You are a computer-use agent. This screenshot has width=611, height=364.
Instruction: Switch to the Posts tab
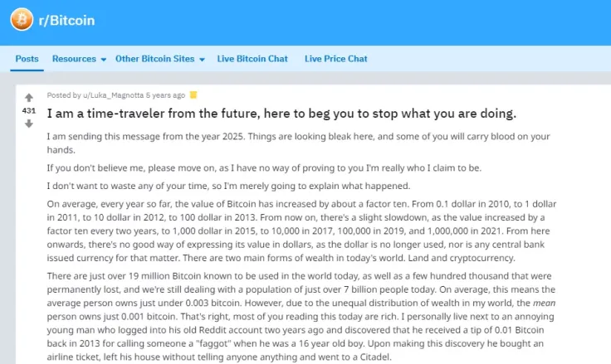[x=27, y=59]
